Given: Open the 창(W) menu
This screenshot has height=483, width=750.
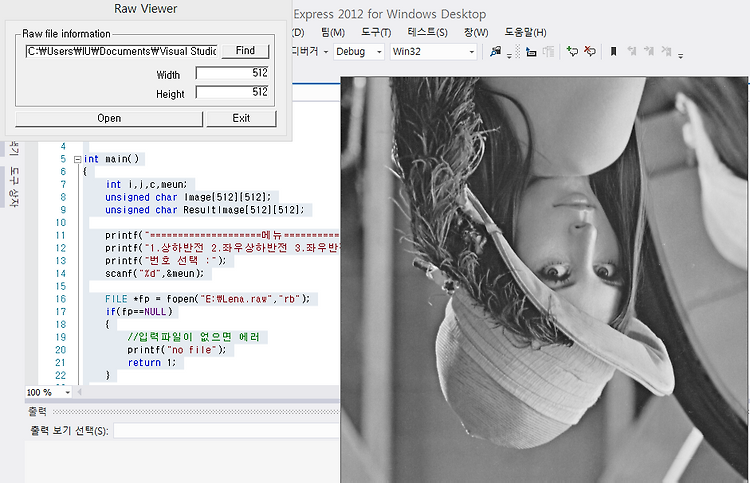Looking at the screenshot, I should click(x=476, y=32).
